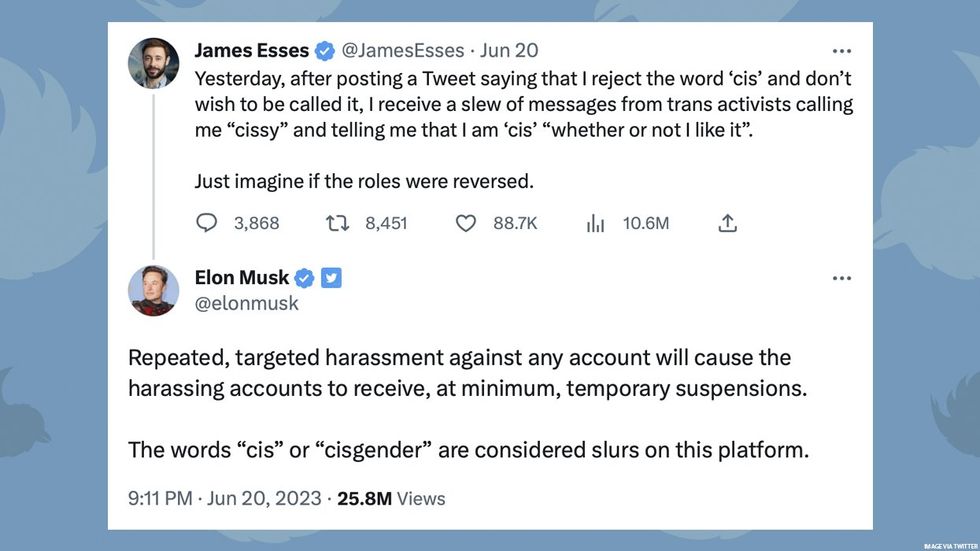Click the Elon Musk display name

tap(242, 278)
